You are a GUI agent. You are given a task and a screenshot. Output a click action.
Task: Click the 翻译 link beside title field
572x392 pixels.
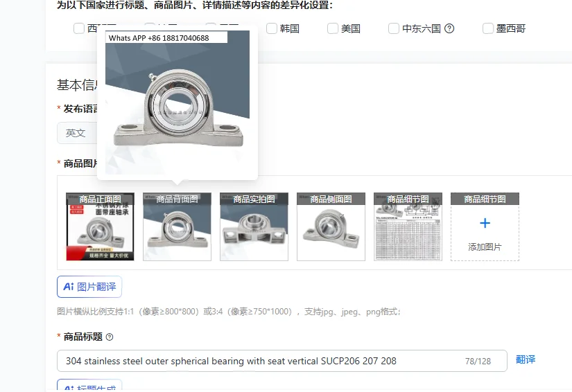pyautogui.click(x=526, y=359)
